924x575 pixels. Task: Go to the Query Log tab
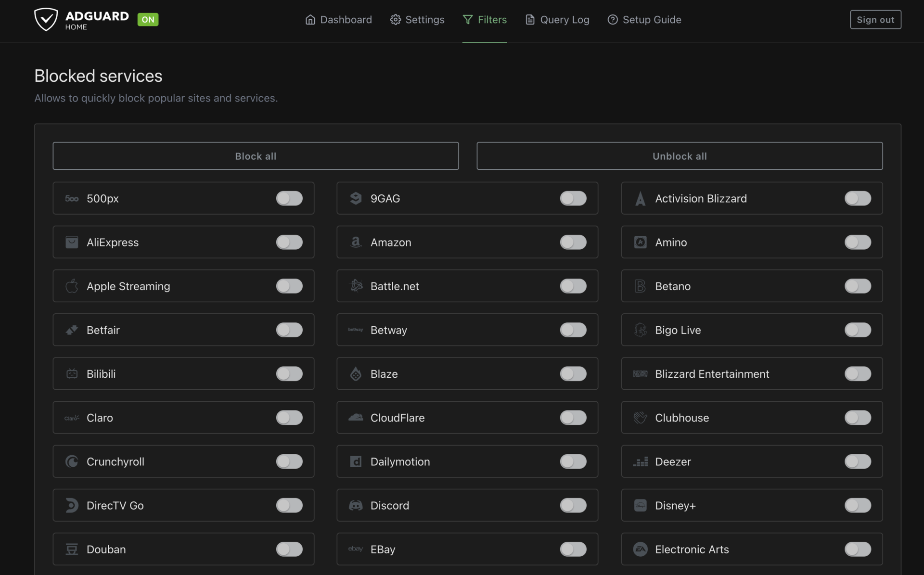(x=557, y=20)
